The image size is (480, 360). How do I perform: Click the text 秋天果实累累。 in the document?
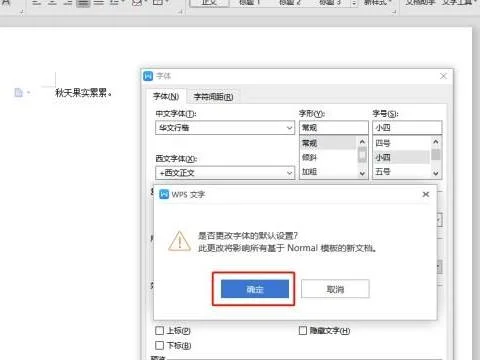83,92
